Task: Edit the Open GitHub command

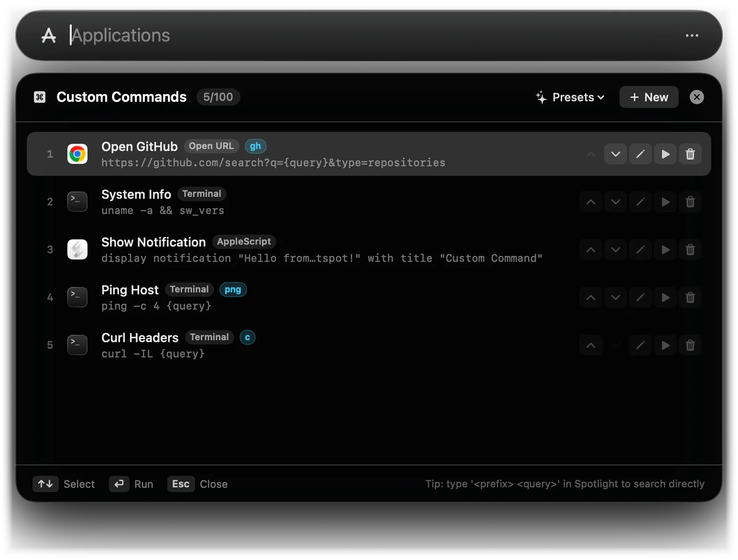Action: click(640, 154)
